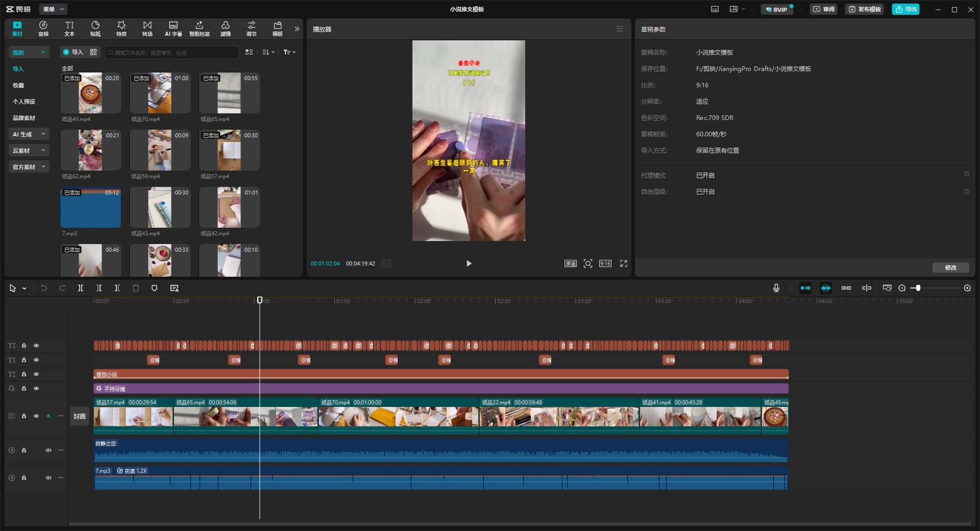Enter fullscreen preview
Screen dimensions: 980x531
click(624, 263)
